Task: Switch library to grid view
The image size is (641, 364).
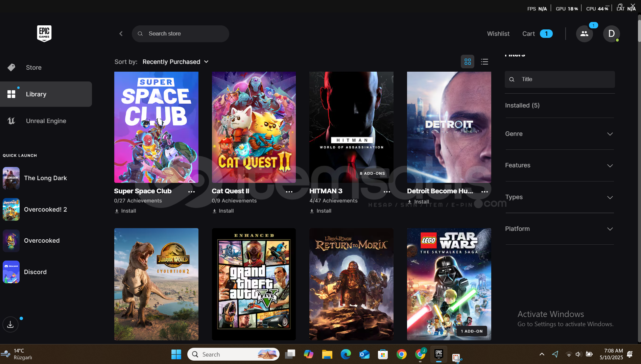Action: [468, 62]
